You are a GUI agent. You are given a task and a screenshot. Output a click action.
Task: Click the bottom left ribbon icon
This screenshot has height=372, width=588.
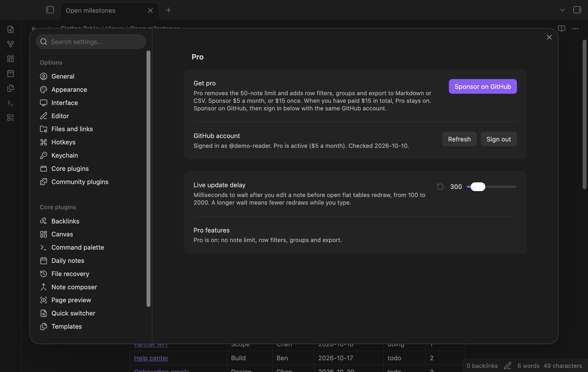10,117
